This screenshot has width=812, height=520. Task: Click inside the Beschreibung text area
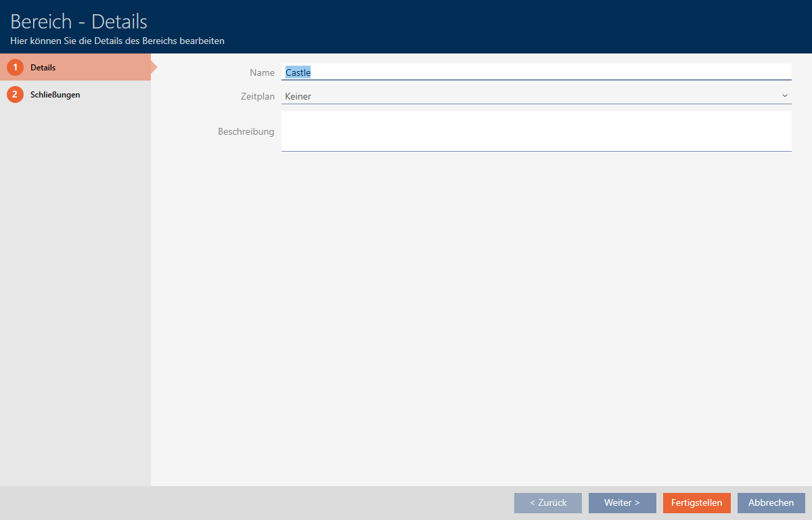(x=536, y=131)
